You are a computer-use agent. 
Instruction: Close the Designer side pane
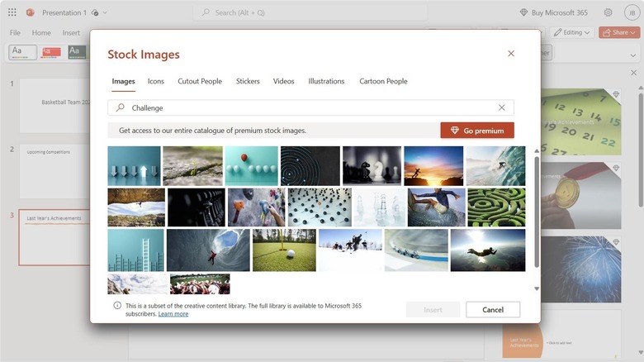click(x=634, y=73)
